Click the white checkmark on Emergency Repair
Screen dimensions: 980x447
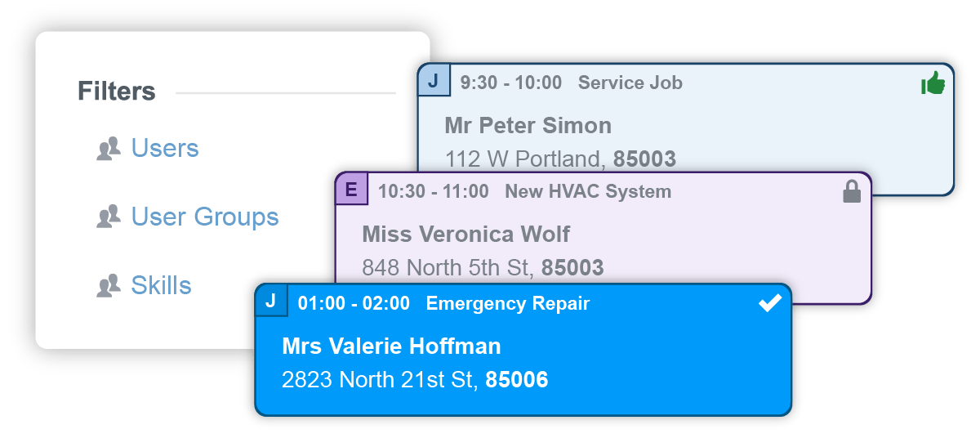769,303
